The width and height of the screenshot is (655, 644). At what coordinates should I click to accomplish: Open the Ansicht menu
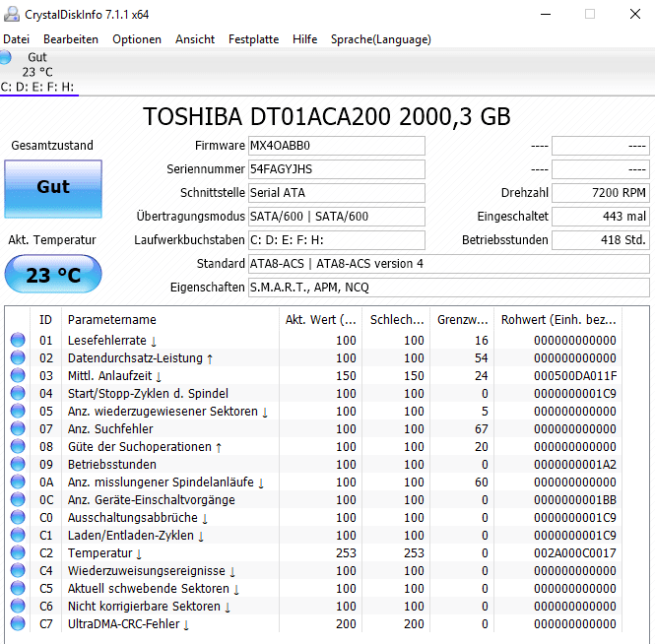tap(195, 39)
